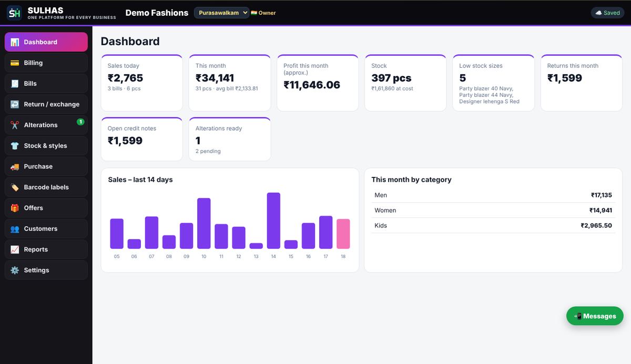Viewport: 631px width, 364px height.
Task: Click the pink bar for day 18
Action: click(x=343, y=234)
